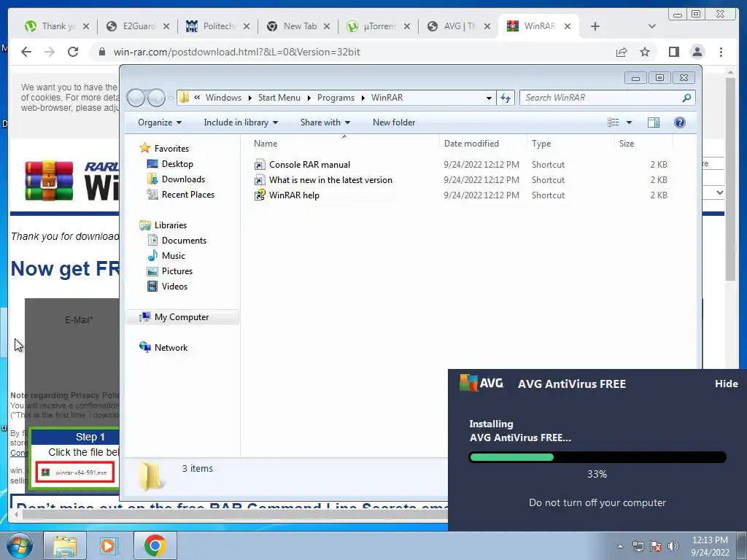Image resolution: width=747 pixels, height=560 pixels.
Task: Click the winrar-x64-591.exe download item
Action: [75, 472]
